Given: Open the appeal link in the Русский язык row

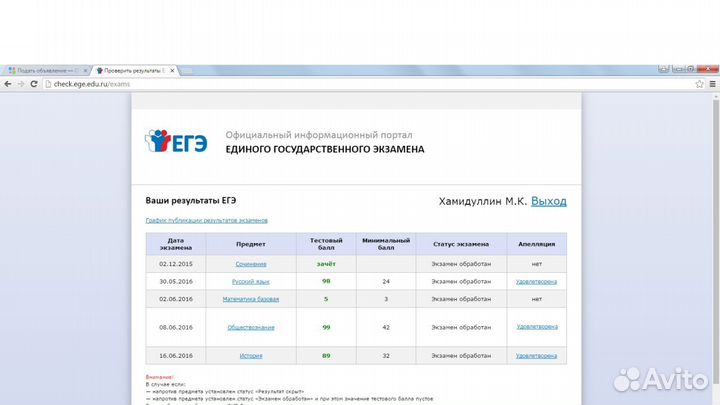Looking at the screenshot, I should click(x=536, y=281).
